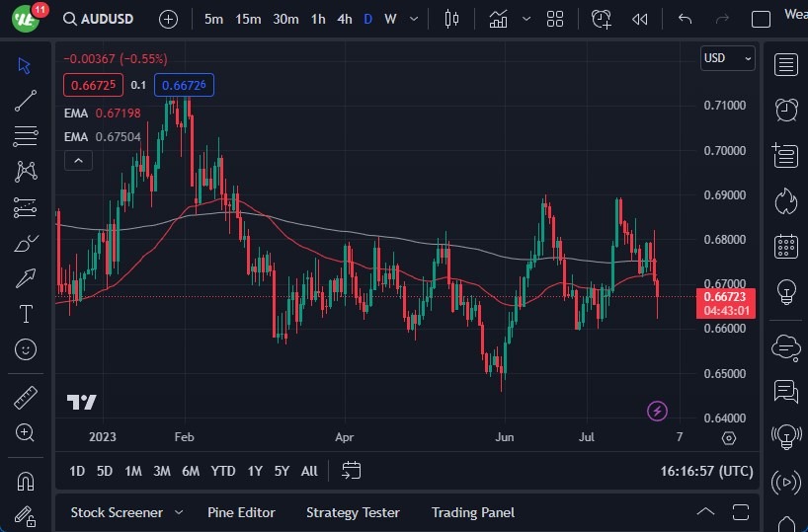Switch to the Pine Editor tab
This screenshot has width=808, height=532.
241,512
